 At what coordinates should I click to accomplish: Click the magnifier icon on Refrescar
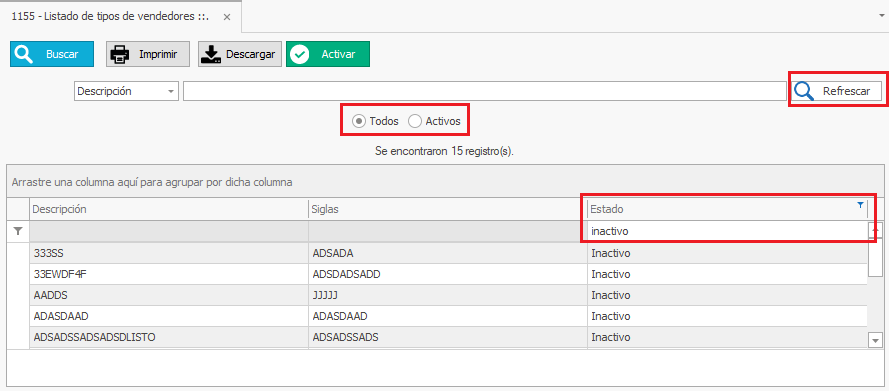coord(804,91)
